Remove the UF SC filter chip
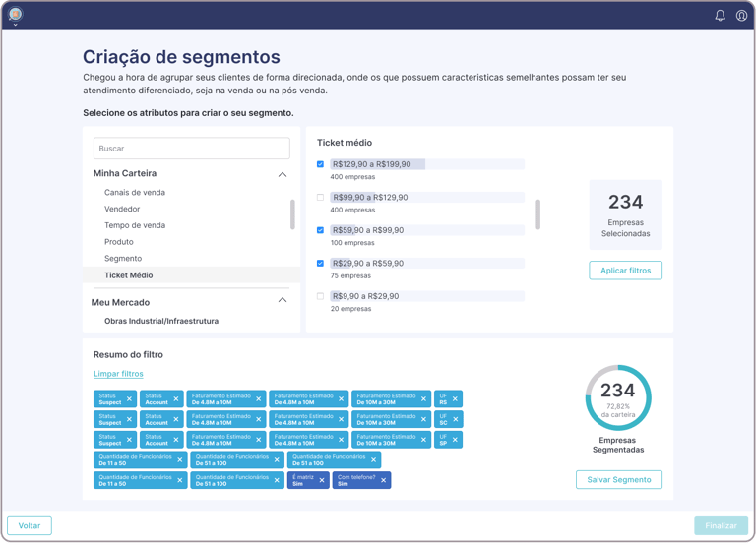This screenshot has height=545, width=756. point(455,419)
